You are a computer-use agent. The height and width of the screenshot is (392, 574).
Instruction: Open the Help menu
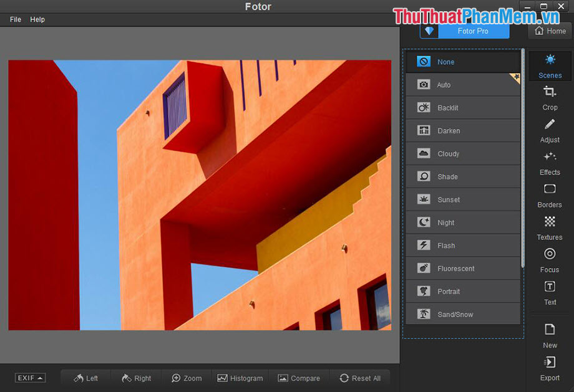37,19
